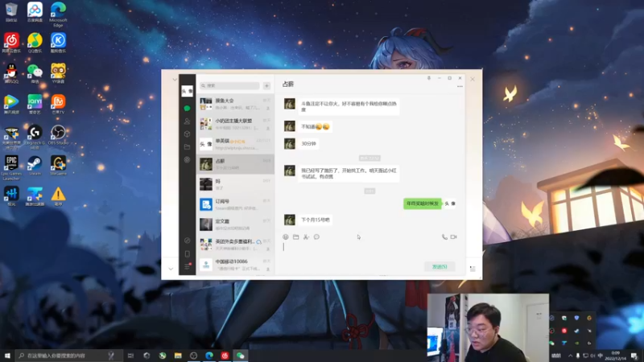
Task: Open the WeChat settings hamburger menu
Action: click(x=187, y=267)
